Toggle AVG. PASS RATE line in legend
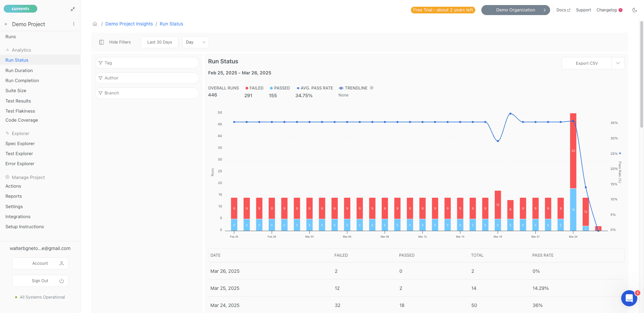644x313 pixels. click(x=314, y=88)
